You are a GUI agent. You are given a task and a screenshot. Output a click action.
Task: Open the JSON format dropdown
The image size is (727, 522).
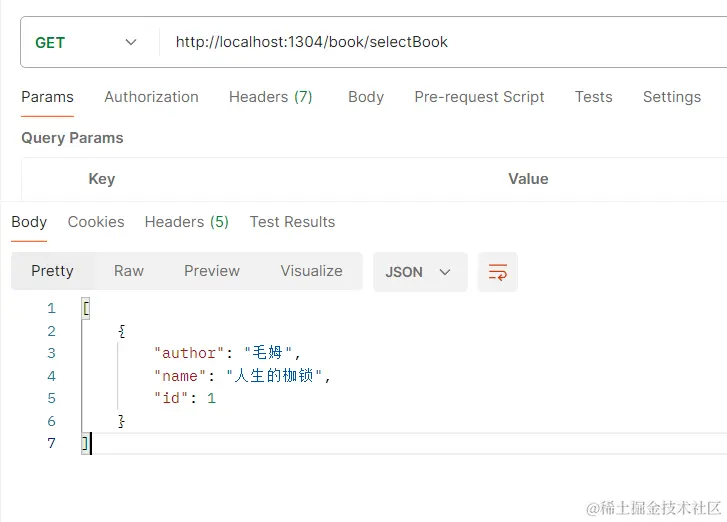[420, 272]
